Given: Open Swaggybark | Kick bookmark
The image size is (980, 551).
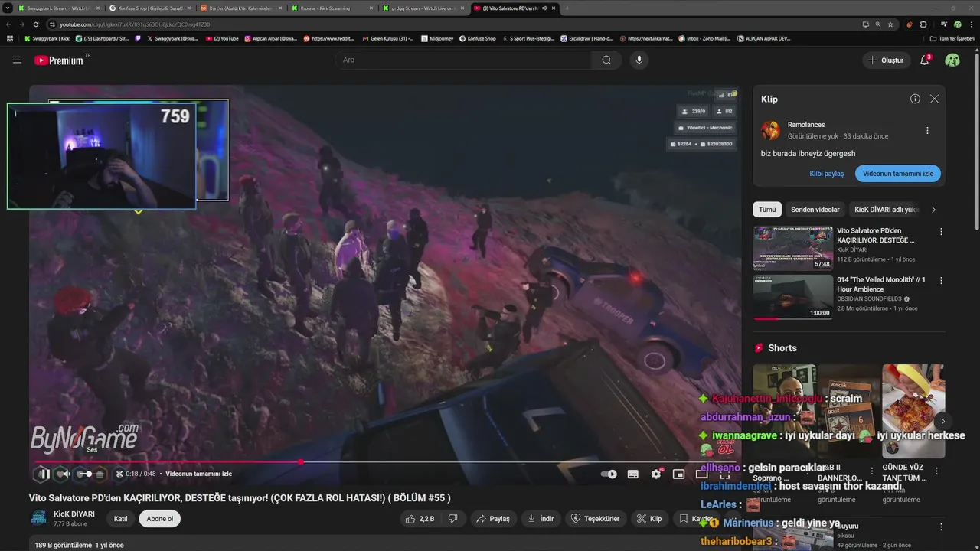Looking at the screenshot, I should click(47, 38).
